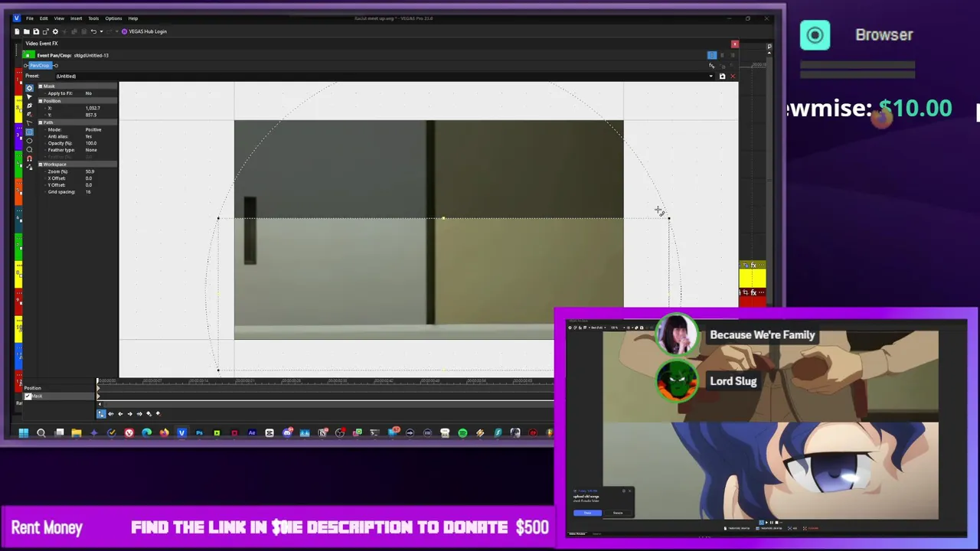Screen dimensions: 980x551
Task: Select the Split Tangent tool
Action: tap(29, 122)
